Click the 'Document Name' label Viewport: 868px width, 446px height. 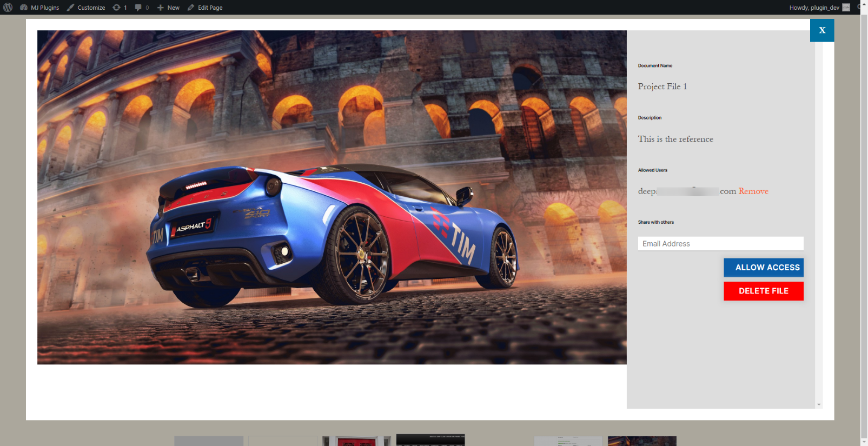click(655, 66)
